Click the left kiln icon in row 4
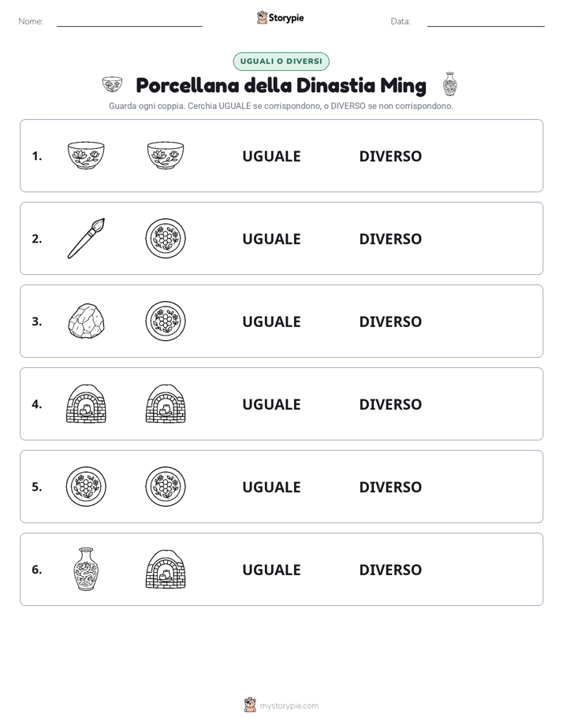This screenshot has height=728, width=563. pyautogui.click(x=86, y=403)
